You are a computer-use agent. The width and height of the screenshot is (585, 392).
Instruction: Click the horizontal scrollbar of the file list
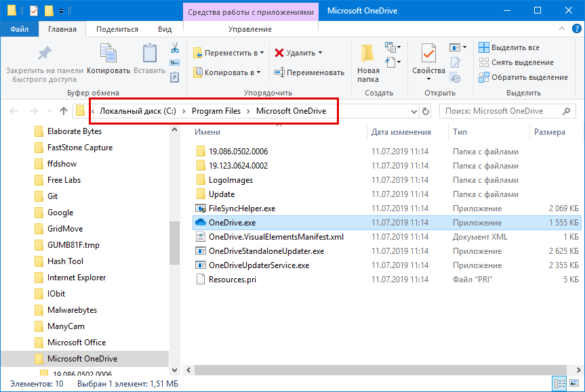click(x=380, y=370)
